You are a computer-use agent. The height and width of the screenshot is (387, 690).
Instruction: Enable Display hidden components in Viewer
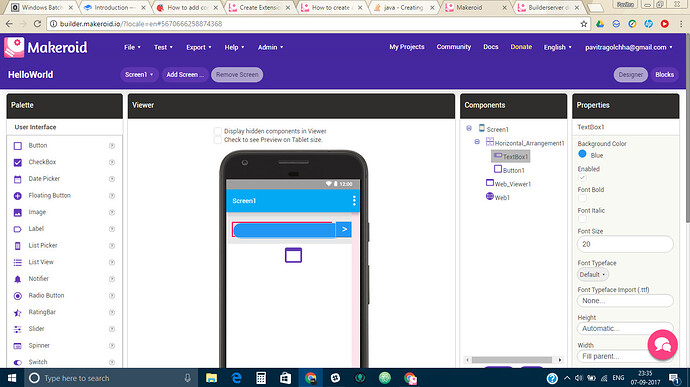point(217,131)
